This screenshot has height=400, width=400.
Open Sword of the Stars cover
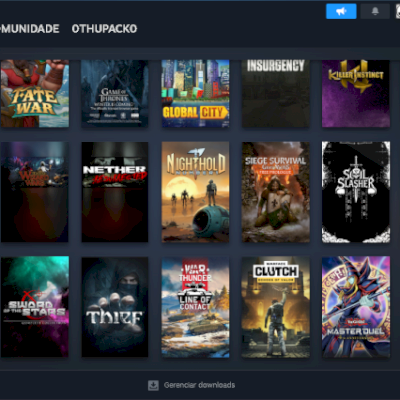click(x=35, y=307)
